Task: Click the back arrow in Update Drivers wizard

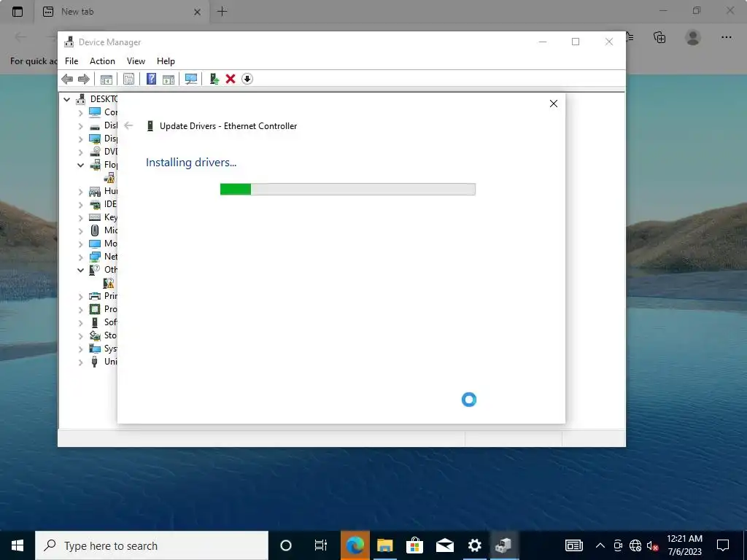Action: coord(128,125)
